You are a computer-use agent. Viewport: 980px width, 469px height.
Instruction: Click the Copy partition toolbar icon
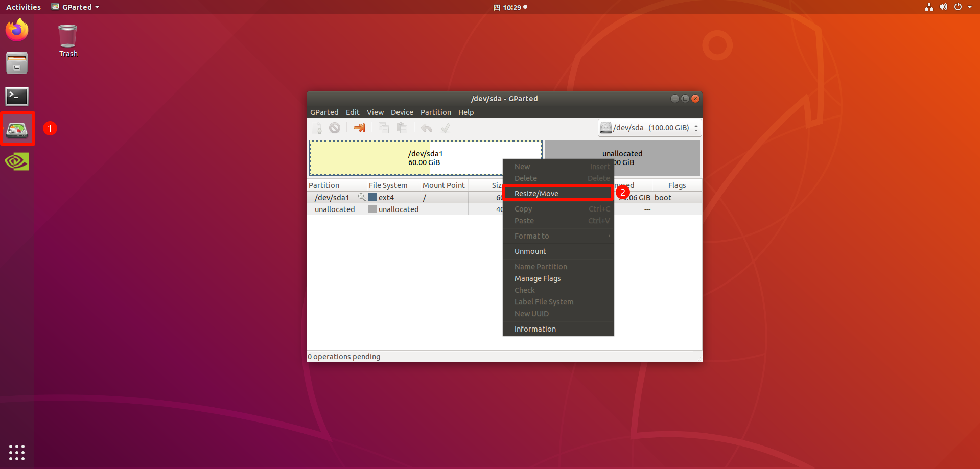pyautogui.click(x=383, y=128)
